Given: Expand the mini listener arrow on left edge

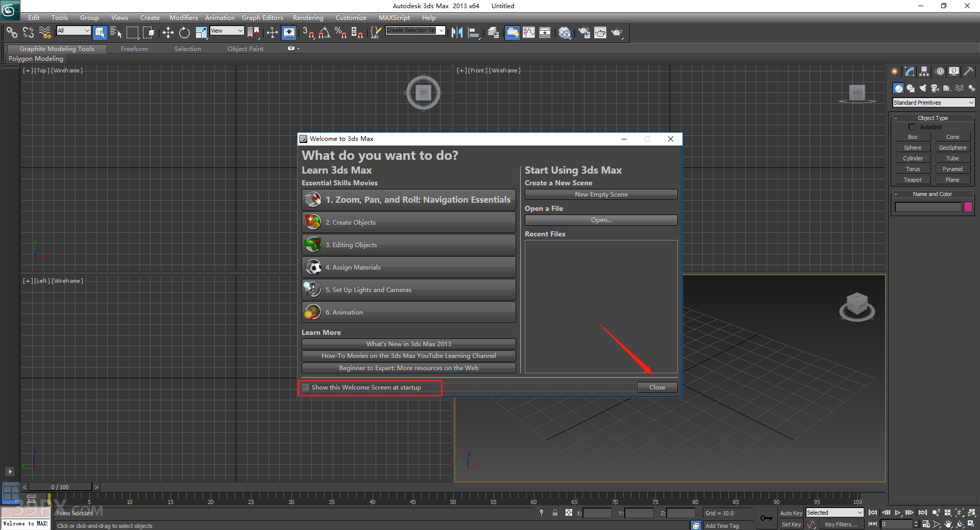Looking at the screenshot, I should point(10,472).
